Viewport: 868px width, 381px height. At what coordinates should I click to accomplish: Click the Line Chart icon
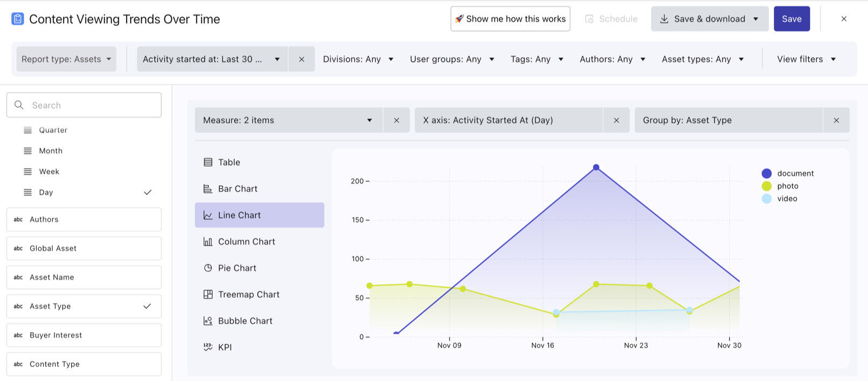click(x=208, y=215)
